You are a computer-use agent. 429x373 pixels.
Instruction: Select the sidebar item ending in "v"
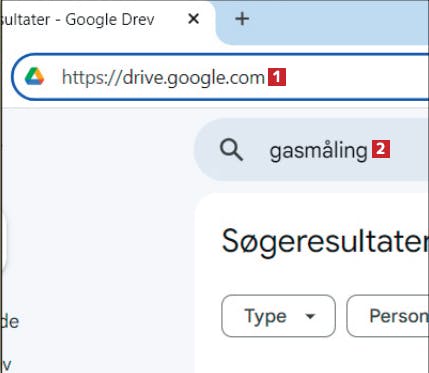click(7, 365)
